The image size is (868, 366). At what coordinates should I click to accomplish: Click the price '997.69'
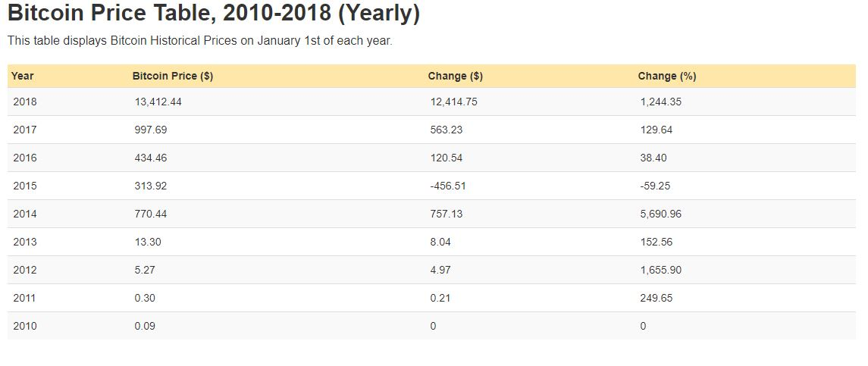[x=151, y=130]
